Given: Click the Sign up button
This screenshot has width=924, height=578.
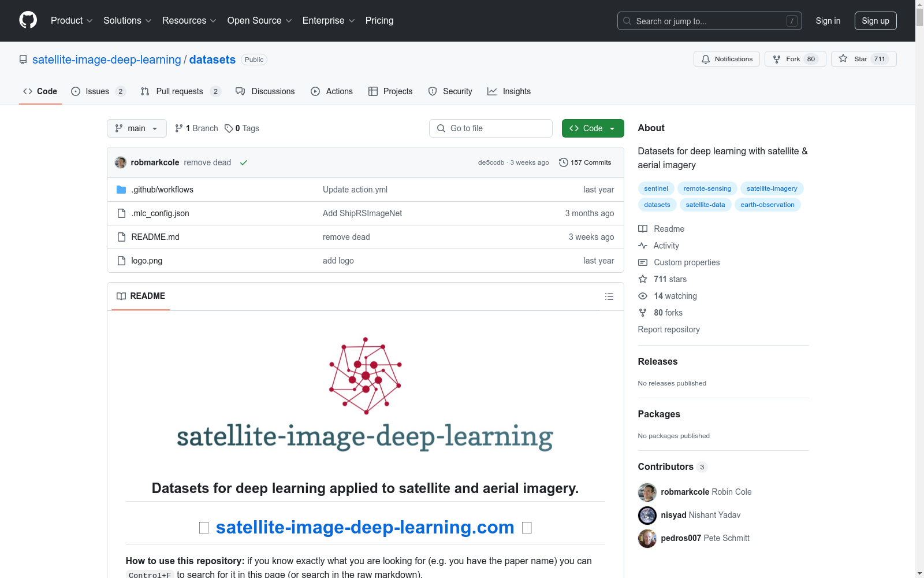Looking at the screenshot, I should 875,21.
